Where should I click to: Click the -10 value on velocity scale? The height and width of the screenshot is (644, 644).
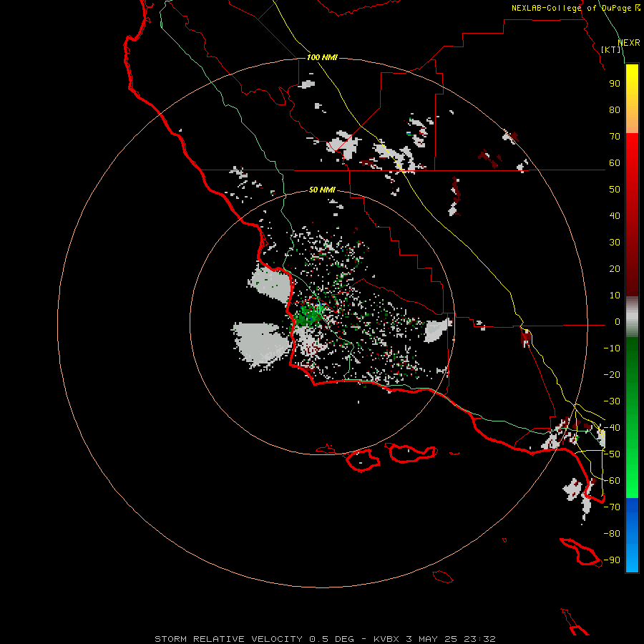(612, 348)
